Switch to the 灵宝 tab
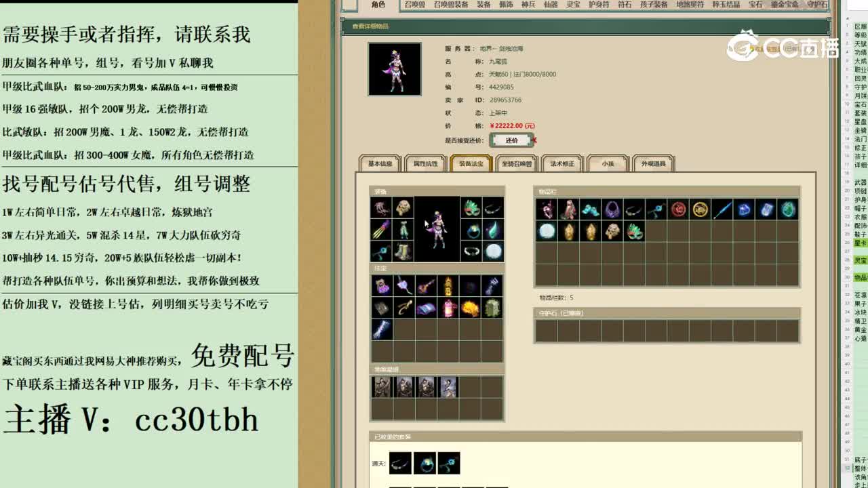The image size is (868, 488). (573, 5)
